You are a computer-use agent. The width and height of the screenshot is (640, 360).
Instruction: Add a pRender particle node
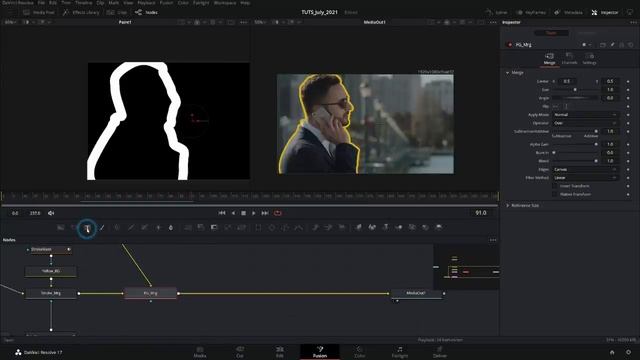click(342, 227)
